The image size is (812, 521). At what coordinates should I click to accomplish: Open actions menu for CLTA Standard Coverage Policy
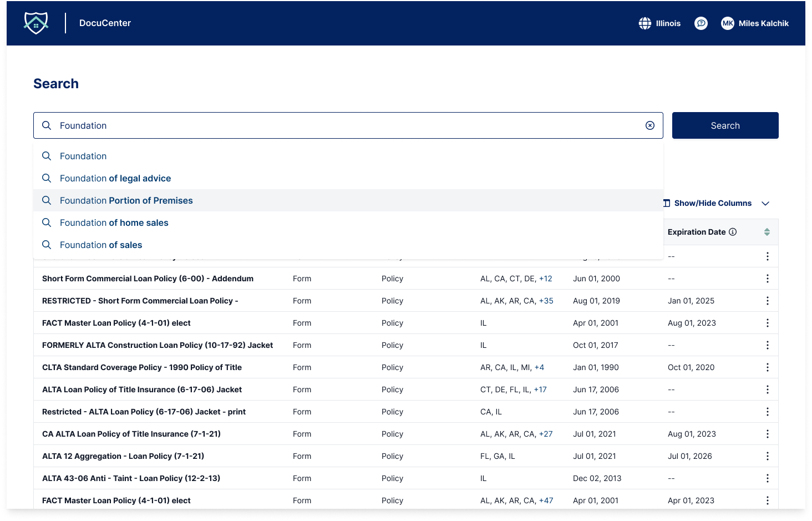pyautogui.click(x=768, y=367)
